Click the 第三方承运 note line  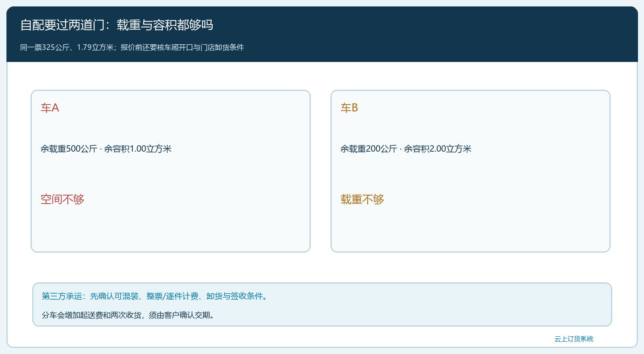(x=156, y=296)
